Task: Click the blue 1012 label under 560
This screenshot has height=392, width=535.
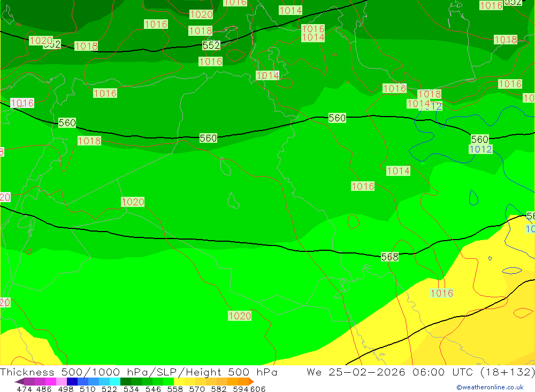Action: click(x=480, y=149)
